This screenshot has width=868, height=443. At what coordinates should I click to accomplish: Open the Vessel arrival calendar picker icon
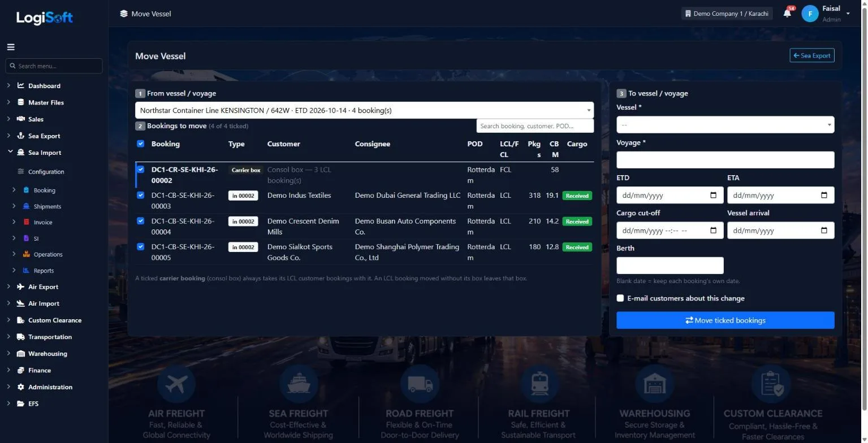[x=824, y=231]
